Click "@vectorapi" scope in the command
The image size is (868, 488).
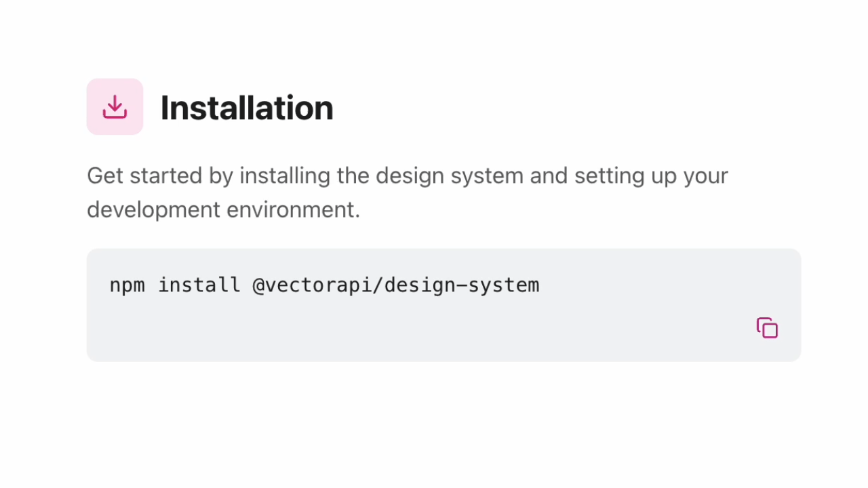(x=313, y=285)
